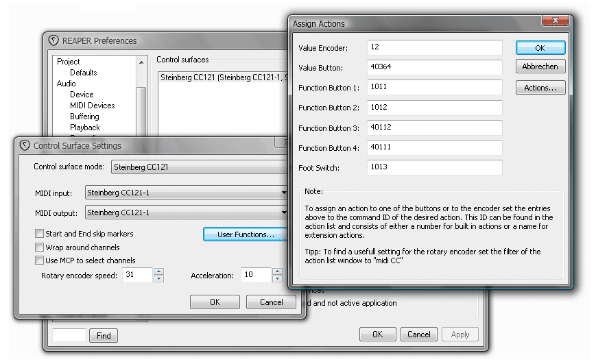
Task: Click the Value Button input field
Action: pyautogui.click(x=434, y=67)
